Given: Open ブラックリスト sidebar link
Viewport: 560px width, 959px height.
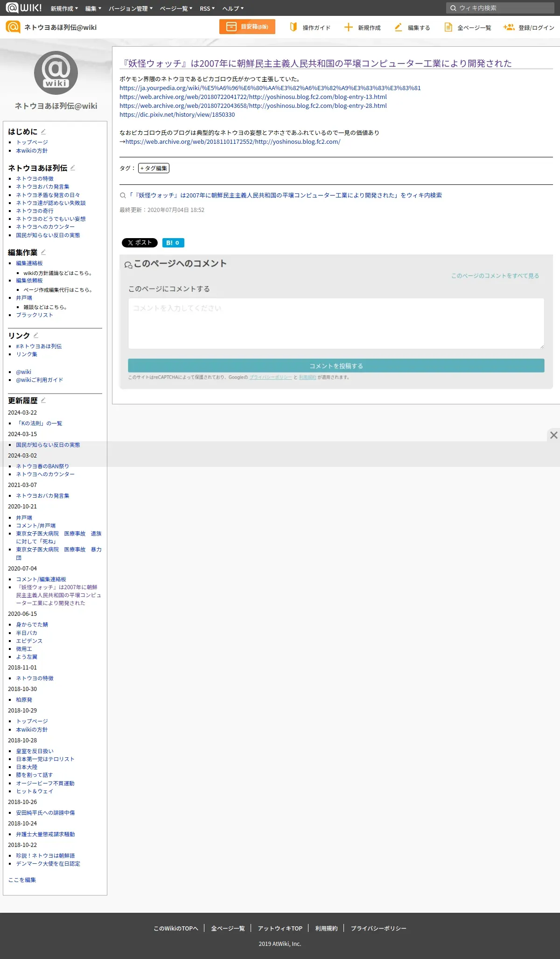Looking at the screenshot, I should tap(35, 315).
